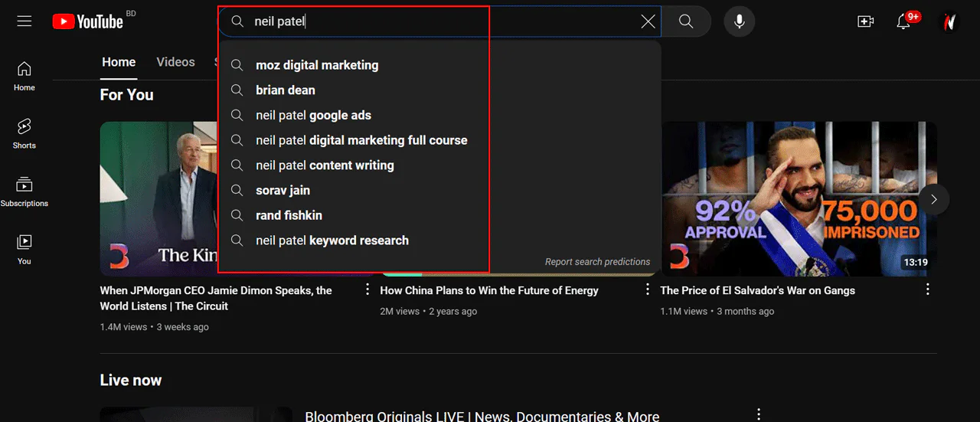
Task: Select suggestion rand fishkin
Action: [439, 215]
